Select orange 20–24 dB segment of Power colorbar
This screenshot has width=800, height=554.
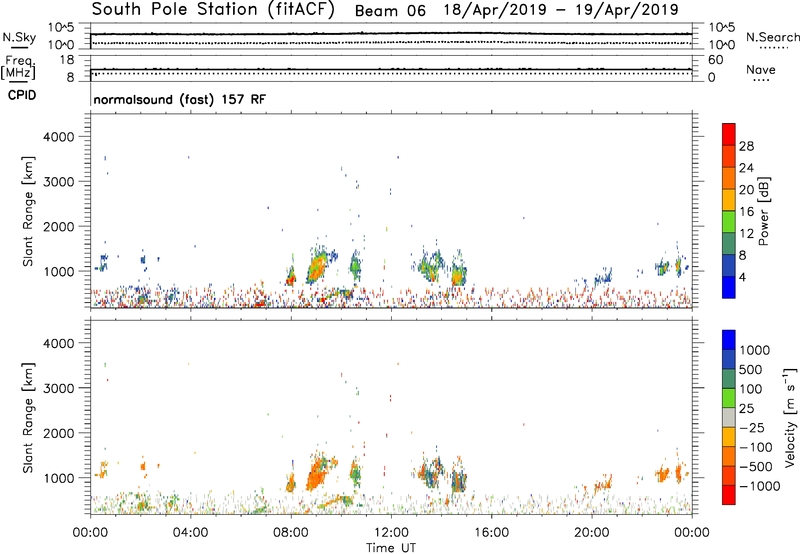(729, 179)
